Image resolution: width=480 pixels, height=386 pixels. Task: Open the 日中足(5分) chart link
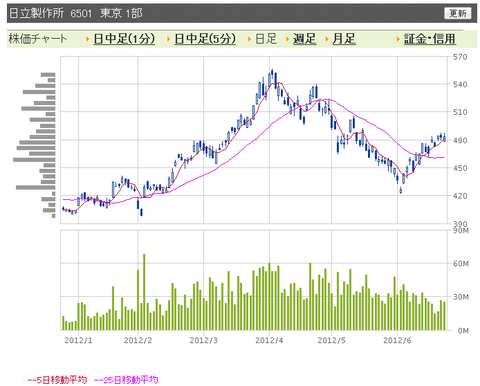pyautogui.click(x=205, y=39)
